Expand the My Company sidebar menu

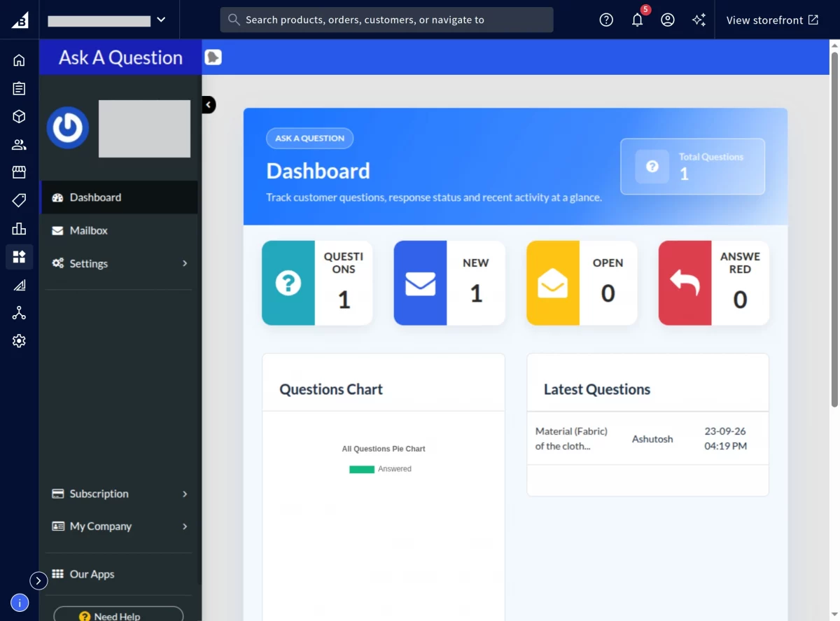click(x=119, y=526)
